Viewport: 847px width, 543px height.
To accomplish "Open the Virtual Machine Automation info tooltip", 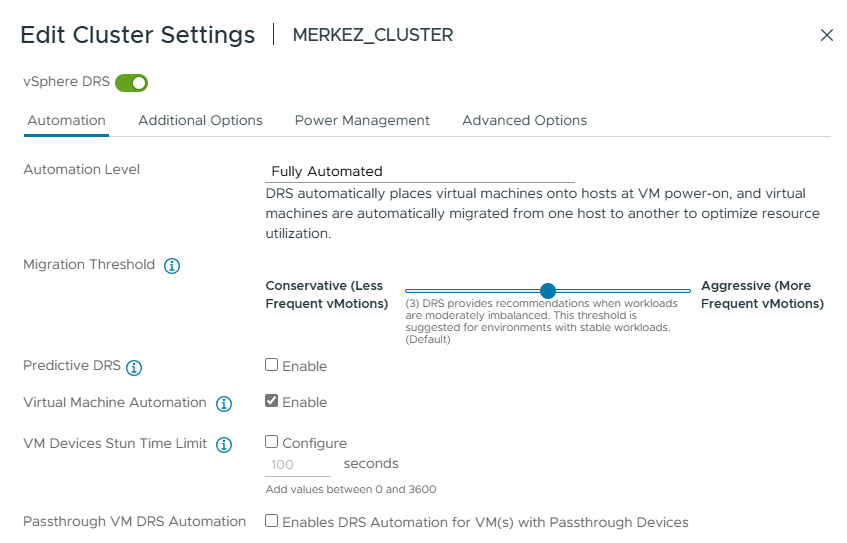I will pos(224,404).
